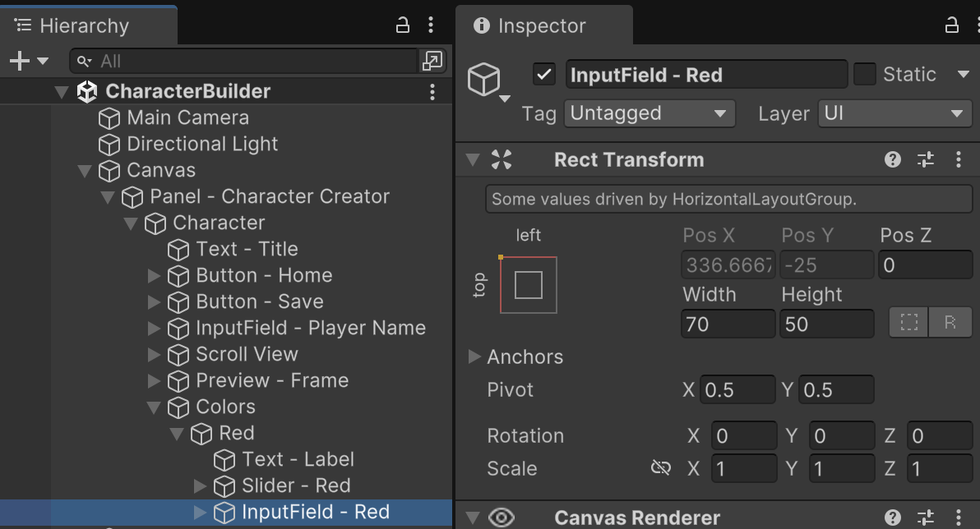Viewport: 980px width, 529px height.
Task: Expand the Anchors foldout
Action: pos(474,356)
